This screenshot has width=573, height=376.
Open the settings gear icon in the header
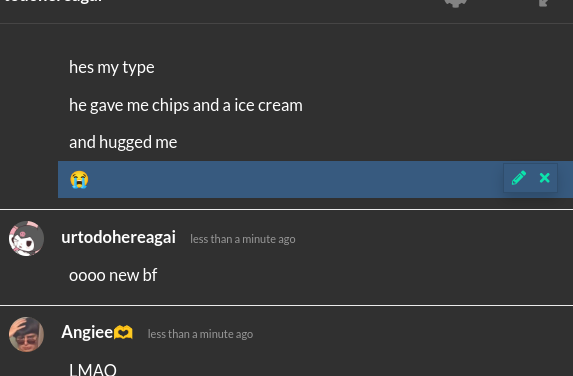point(455,3)
